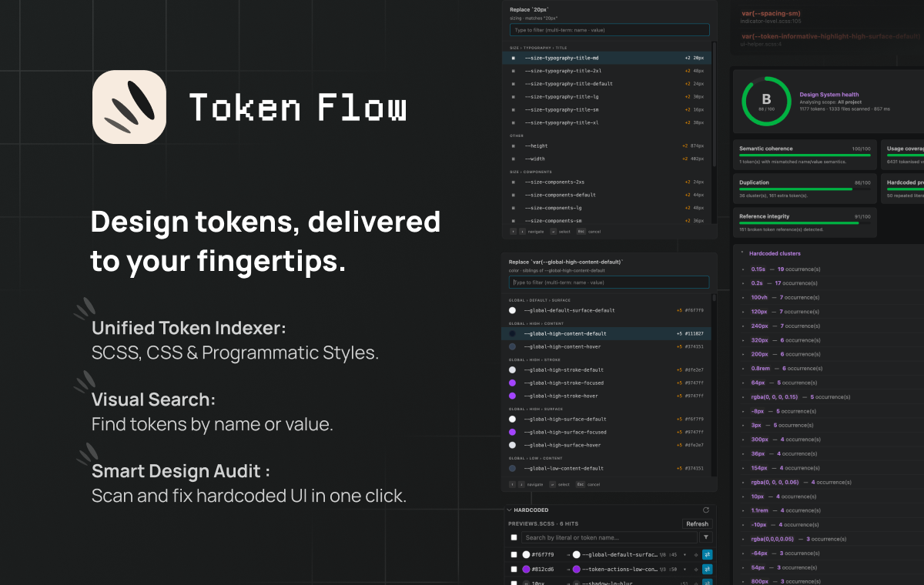The height and width of the screenshot is (585, 924).
Task: Select --global-high-stroke-default token
Action: [x=607, y=369]
